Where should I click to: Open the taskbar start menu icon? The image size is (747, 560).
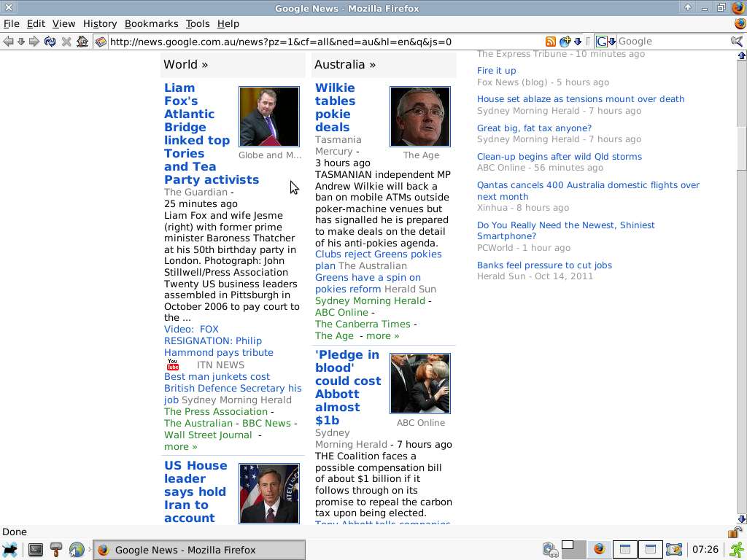9,550
